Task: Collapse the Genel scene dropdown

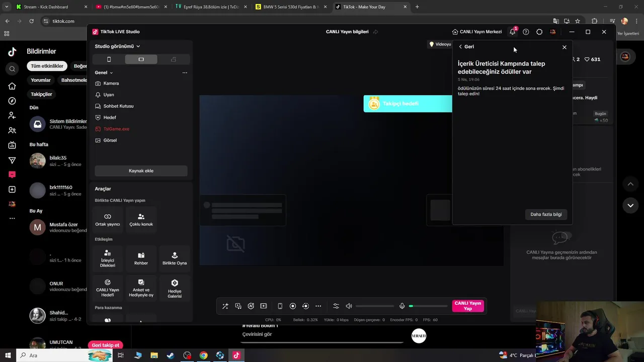Action: pos(104,73)
